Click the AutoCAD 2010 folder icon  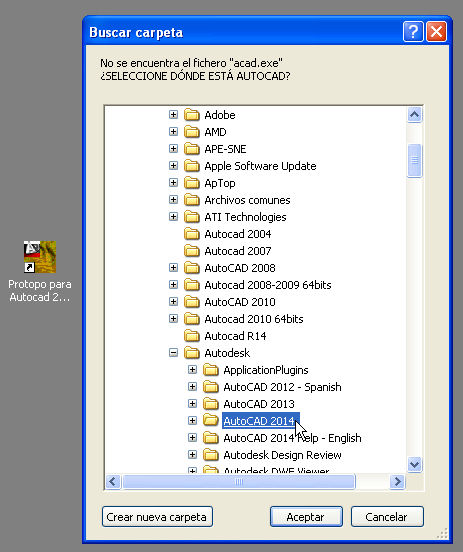pos(192,302)
